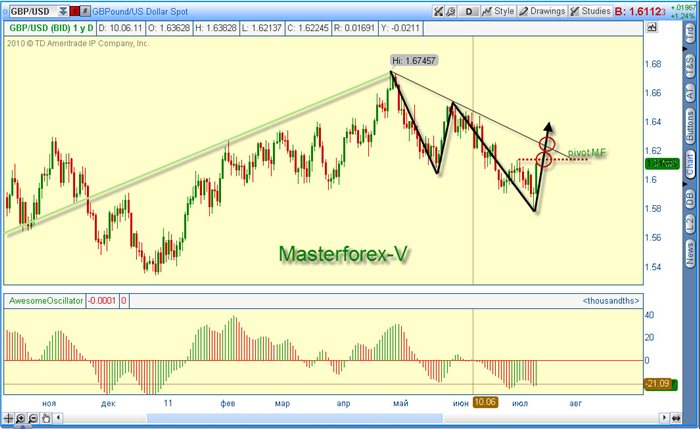700x429 pixels.
Task: Open chart settings wrench icon
Action: (x=450, y=11)
